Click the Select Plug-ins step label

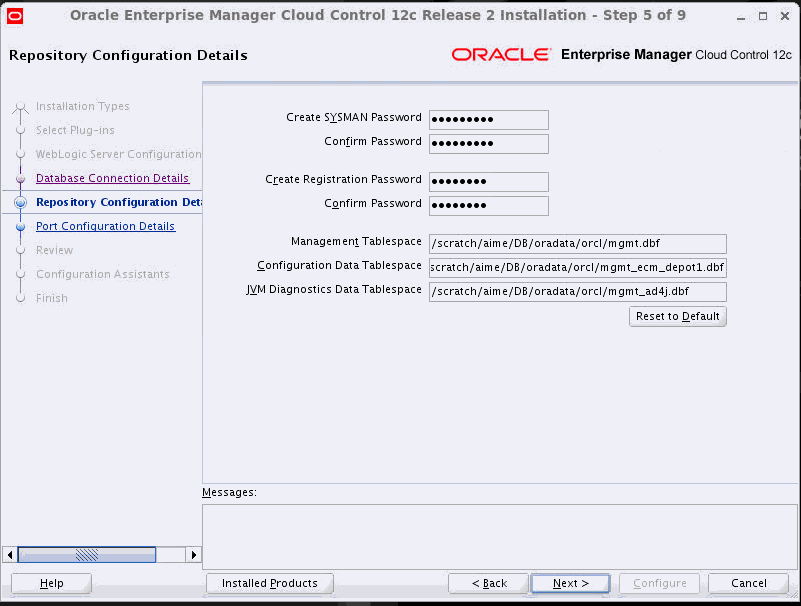pyautogui.click(x=75, y=130)
